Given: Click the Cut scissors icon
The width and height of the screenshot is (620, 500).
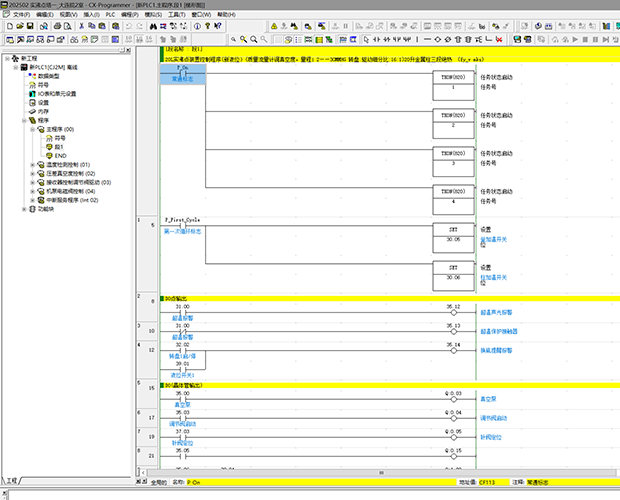Looking at the screenshot, I should click(81, 26).
